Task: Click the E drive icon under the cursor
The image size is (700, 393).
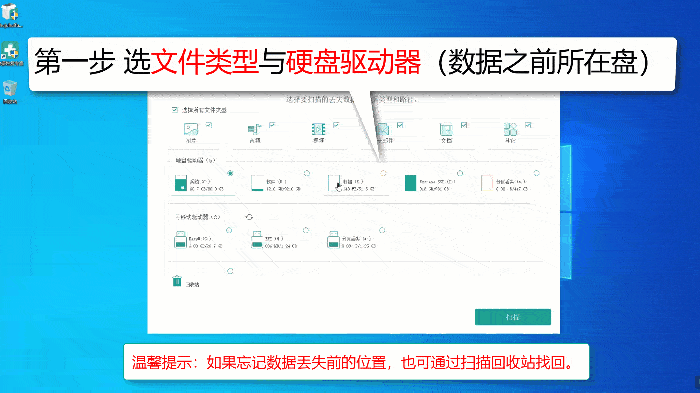Action: (333, 183)
